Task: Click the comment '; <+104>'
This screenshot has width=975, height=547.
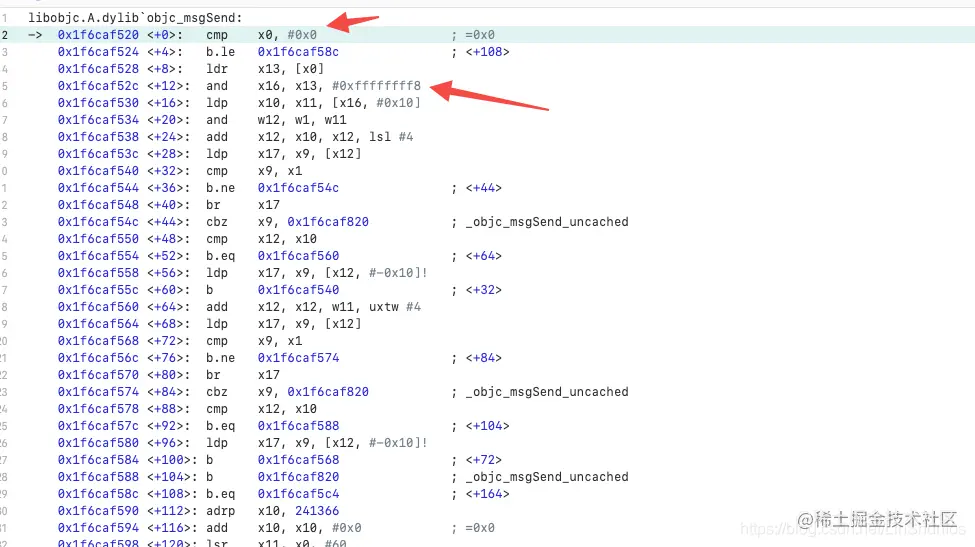Action: point(480,425)
